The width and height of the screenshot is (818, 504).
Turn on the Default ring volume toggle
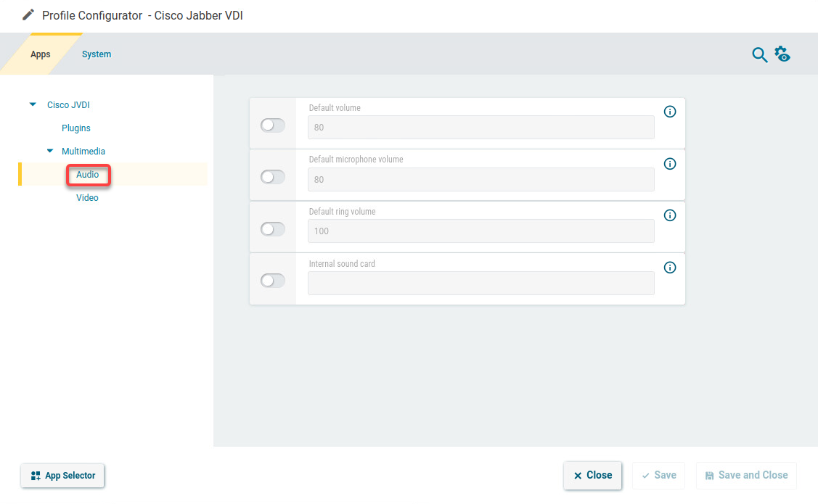click(x=272, y=229)
